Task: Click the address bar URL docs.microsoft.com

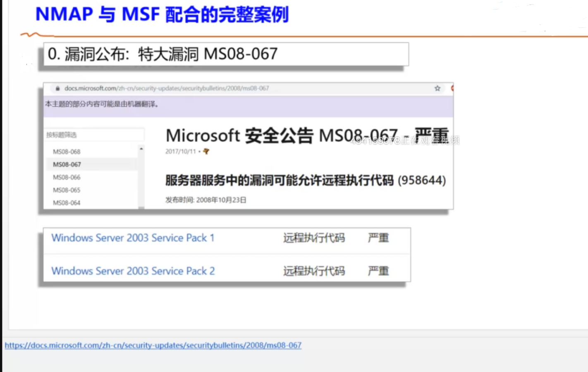Action: pos(167,88)
